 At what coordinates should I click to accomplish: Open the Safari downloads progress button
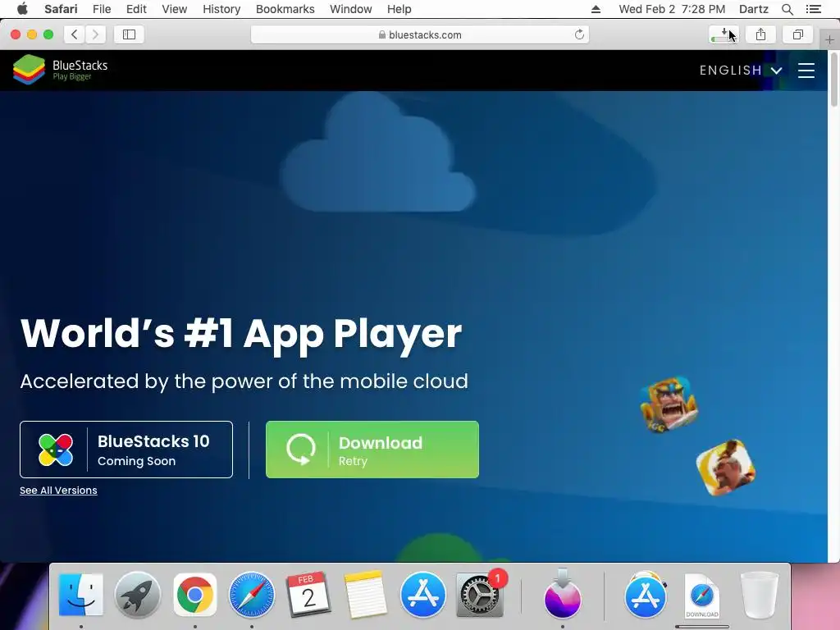(724, 34)
